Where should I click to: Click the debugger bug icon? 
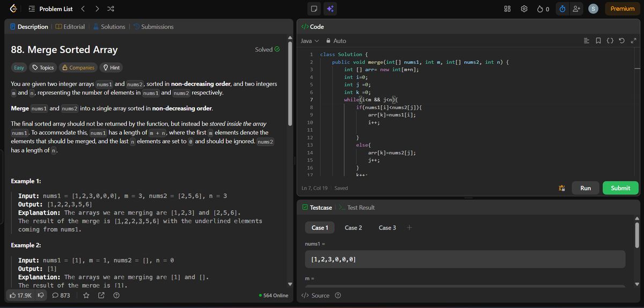pos(561,188)
